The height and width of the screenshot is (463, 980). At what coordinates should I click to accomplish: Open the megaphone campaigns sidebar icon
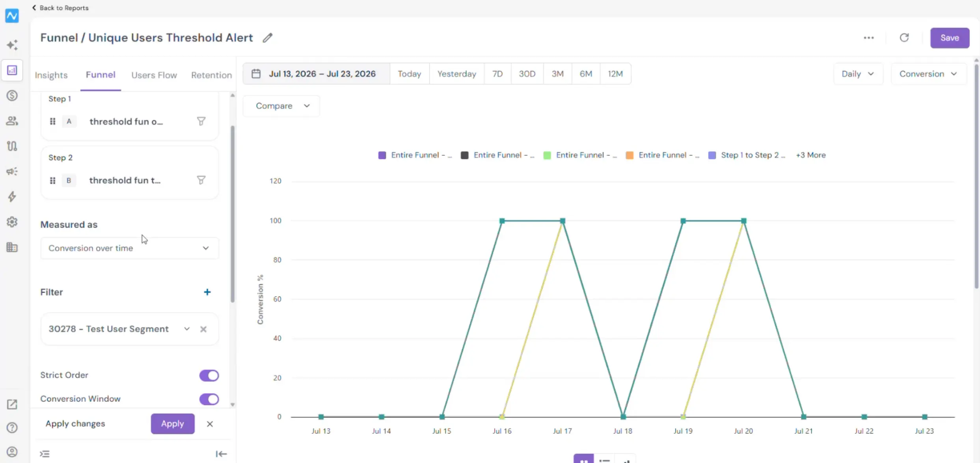tap(12, 171)
